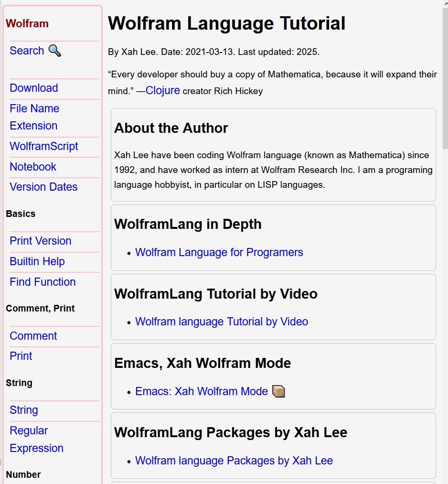This screenshot has width=448, height=484.
Task: Open Wolfram language Packages by Xah Lee link
Action: pos(234,461)
